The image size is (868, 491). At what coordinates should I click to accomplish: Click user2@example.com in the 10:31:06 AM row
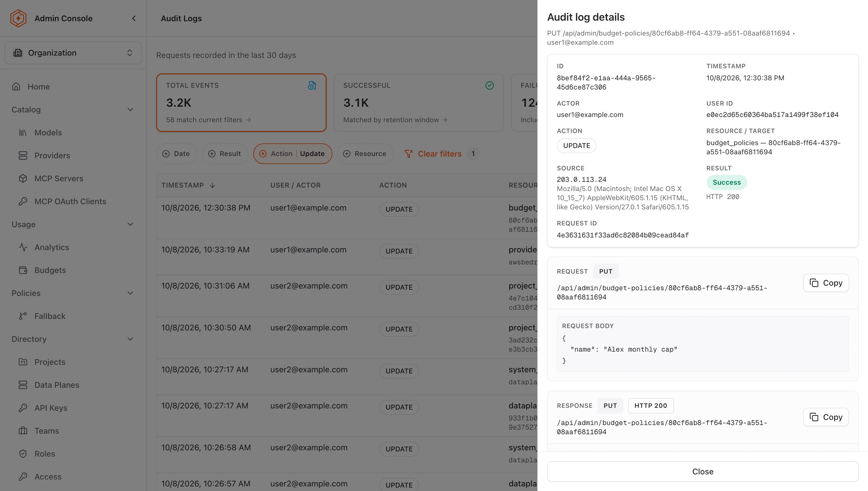pyautogui.click(x=309, y=286)
